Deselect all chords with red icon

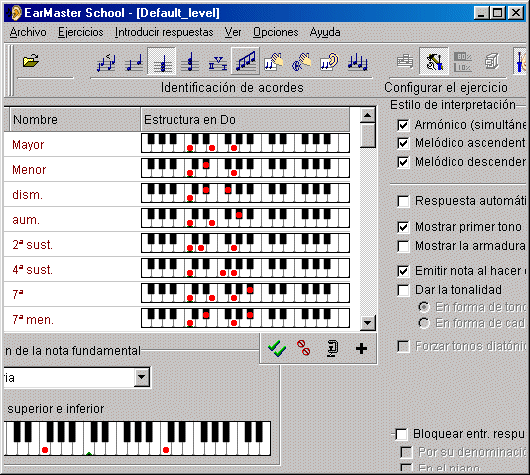[304, 348]
